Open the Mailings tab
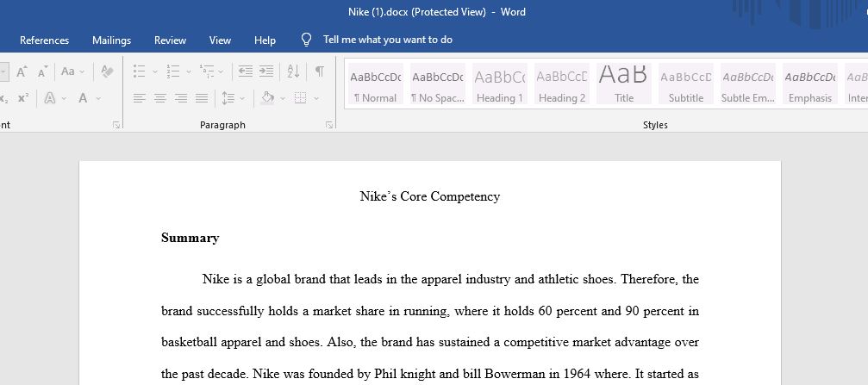The width and height of the screenshot is (868, 385). click(x=112, y=40)
